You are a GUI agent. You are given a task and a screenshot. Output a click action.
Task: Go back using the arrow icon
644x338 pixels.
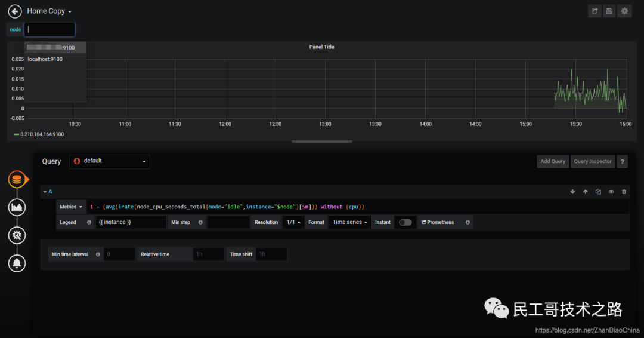(x=15, y=11)
